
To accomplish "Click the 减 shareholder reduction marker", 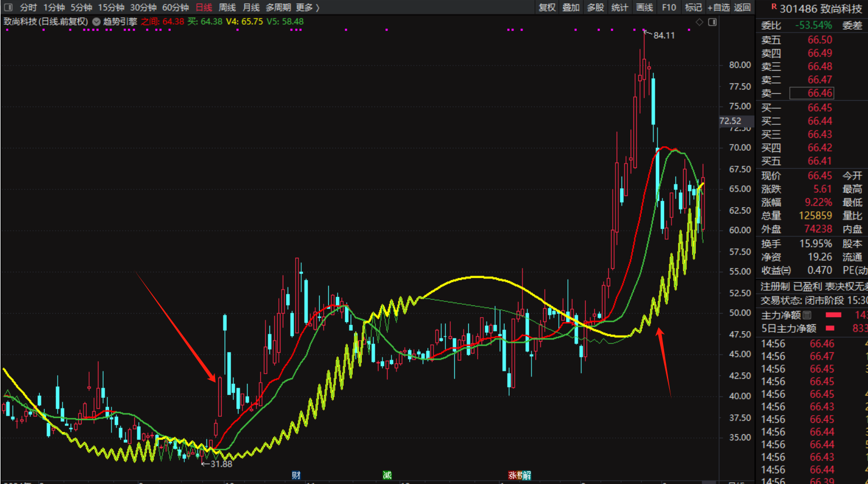I will click(387, 475).
